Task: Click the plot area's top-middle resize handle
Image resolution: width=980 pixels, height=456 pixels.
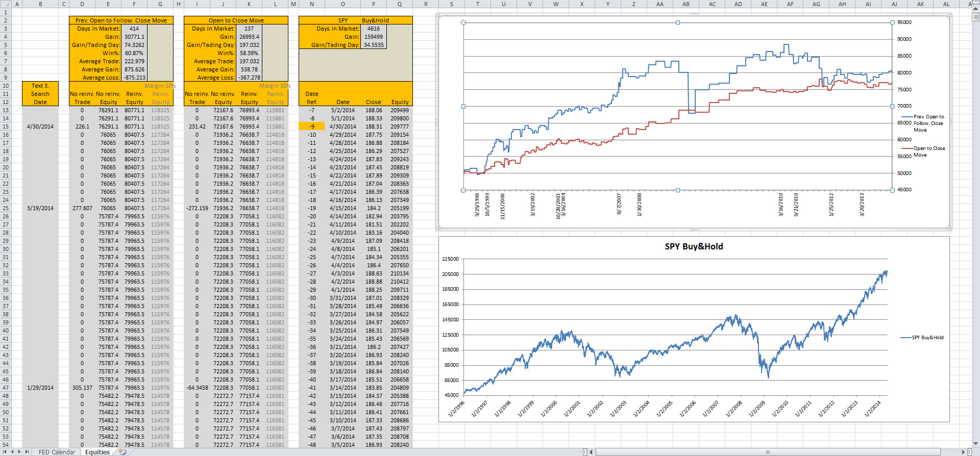Action: tap(677, 22)
